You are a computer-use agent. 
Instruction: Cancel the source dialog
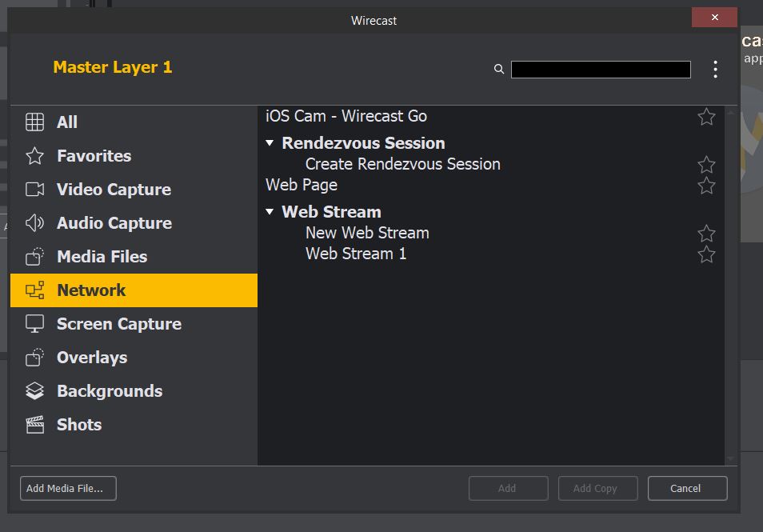click(688, 488)
